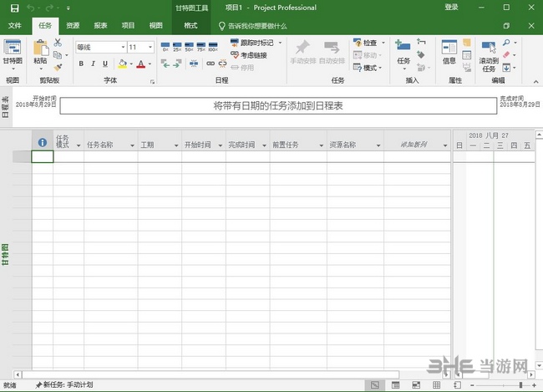Mark the task 75% complete
The width and height of the screenshot is (543, 392).
(200, 47)
